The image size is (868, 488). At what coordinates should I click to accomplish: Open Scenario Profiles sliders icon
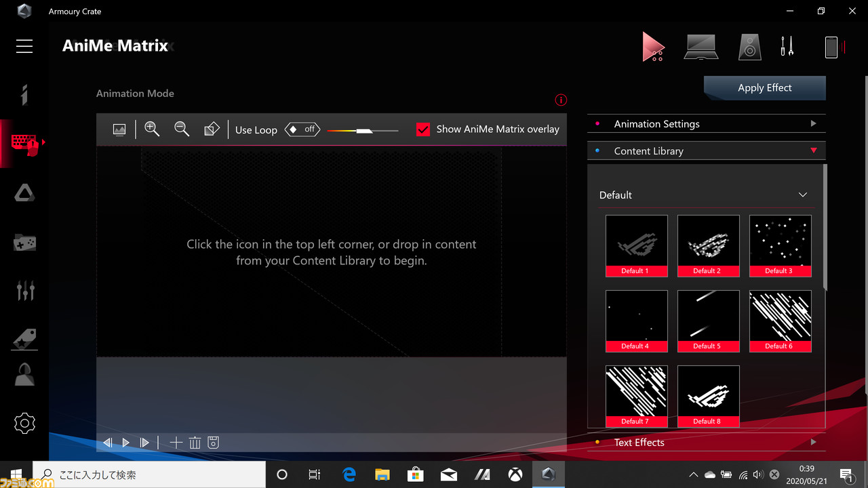[24, 290]
